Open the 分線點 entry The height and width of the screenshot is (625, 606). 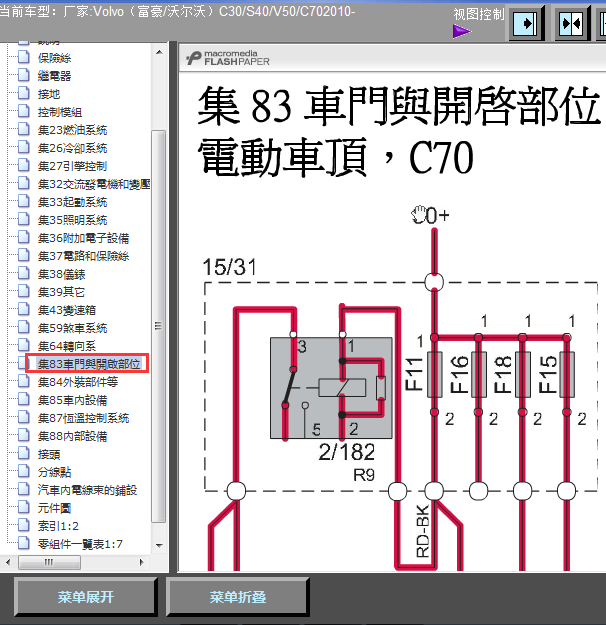[54, 472]
